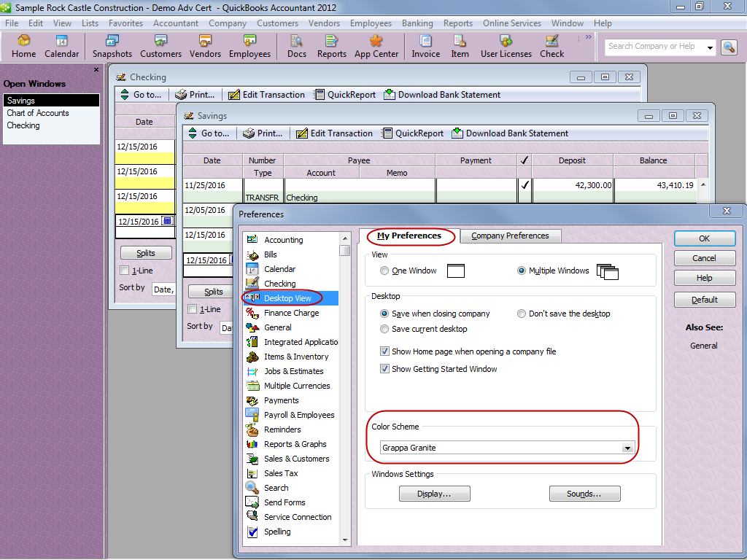Select Items & Inventory preference category

point(296,357)
